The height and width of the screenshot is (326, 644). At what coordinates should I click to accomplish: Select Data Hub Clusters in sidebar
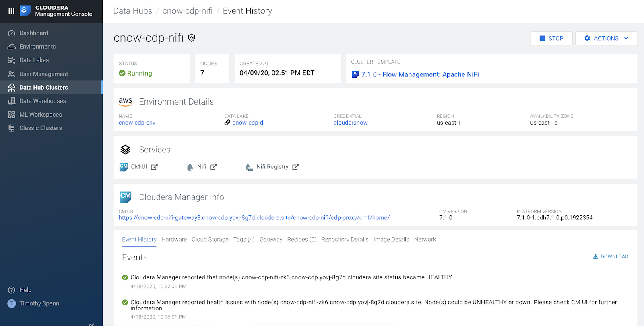[x=43, y=87]
